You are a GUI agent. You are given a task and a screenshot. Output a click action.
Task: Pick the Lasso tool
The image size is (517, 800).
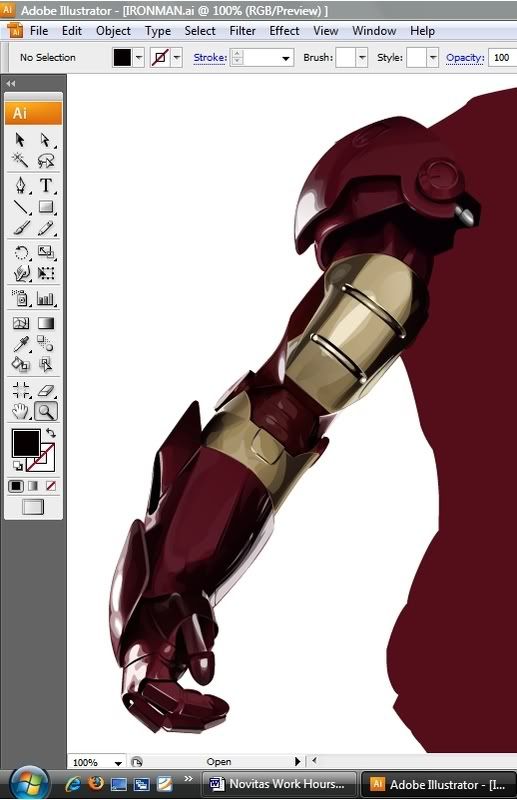pos(46,161)
